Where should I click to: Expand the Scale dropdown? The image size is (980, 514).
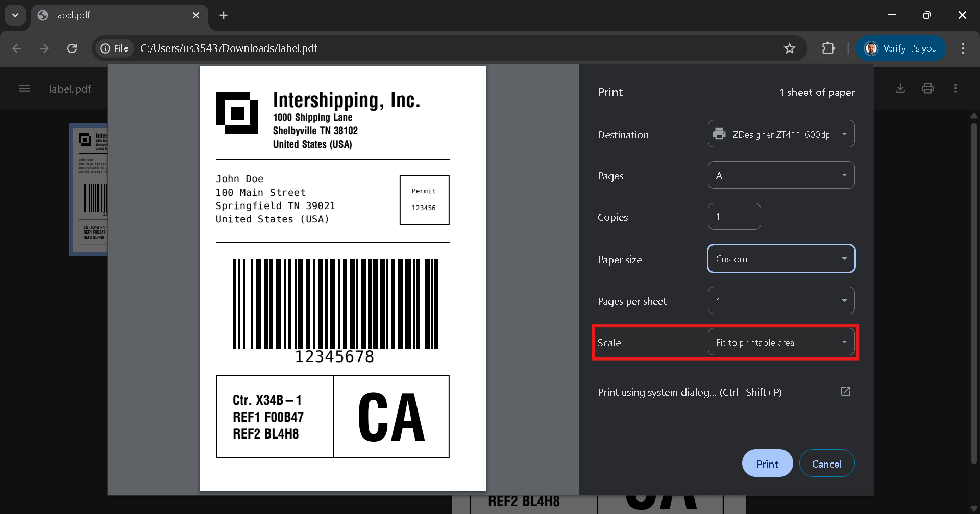pyautogui.click(x=781, y=342)
